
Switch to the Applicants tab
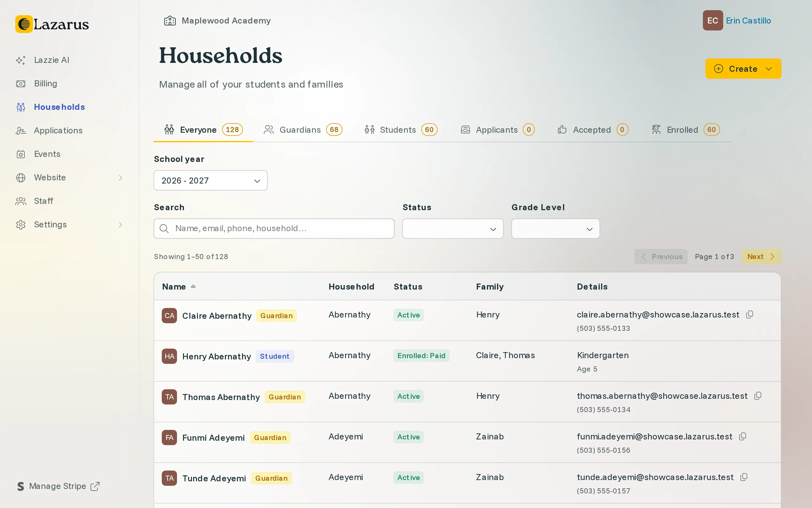[x=497, y=130]
